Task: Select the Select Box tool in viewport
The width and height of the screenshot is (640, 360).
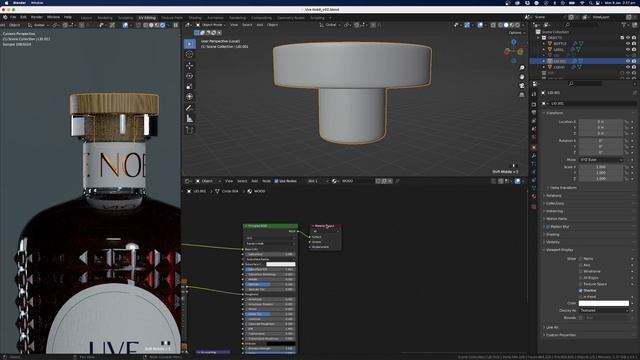Action: [x=189, y=44]
